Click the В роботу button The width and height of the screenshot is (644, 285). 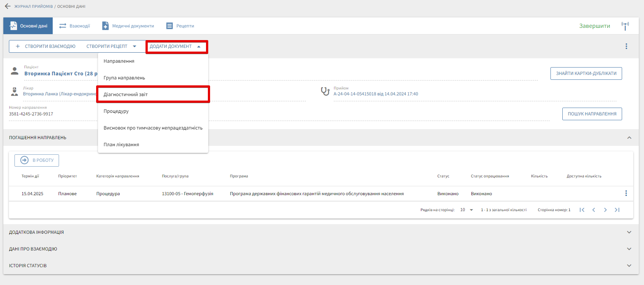pos(37,160)
